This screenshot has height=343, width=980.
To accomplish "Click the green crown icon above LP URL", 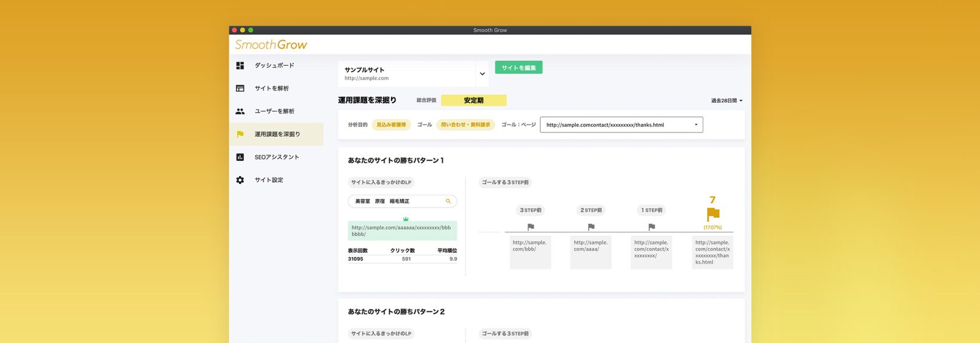I will point(406,219).
